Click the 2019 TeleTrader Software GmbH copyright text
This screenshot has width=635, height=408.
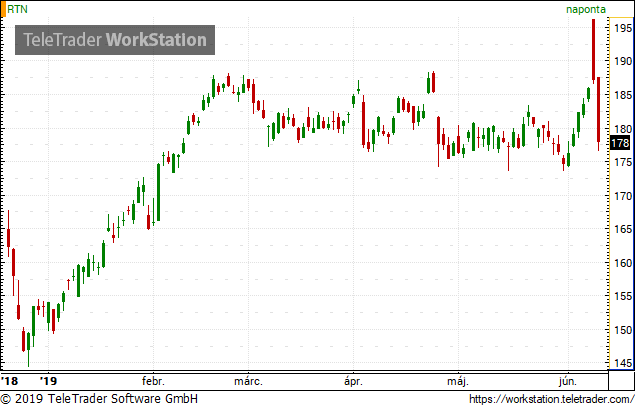tap(99, 398)
